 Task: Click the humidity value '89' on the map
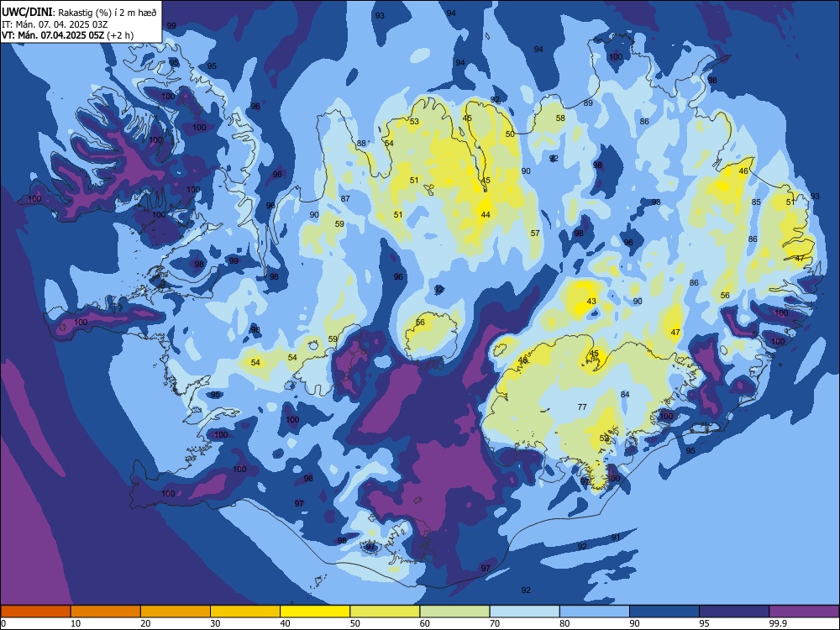[588, 102]
